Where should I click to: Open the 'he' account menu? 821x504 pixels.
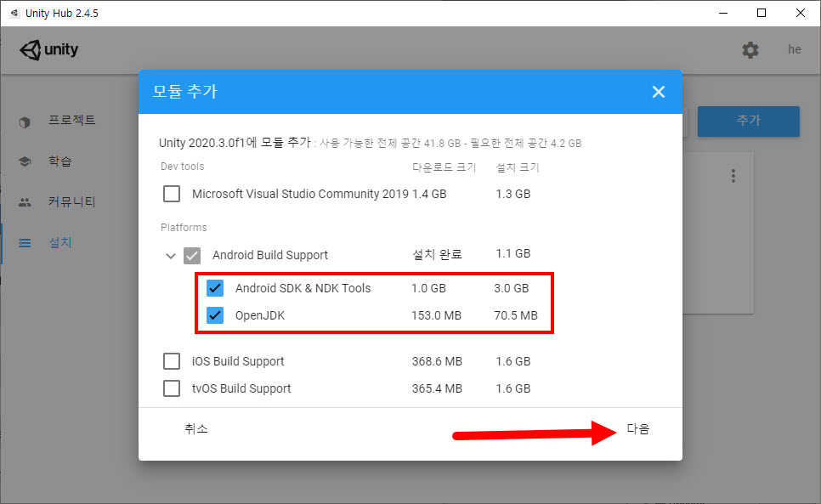point(795,49)
